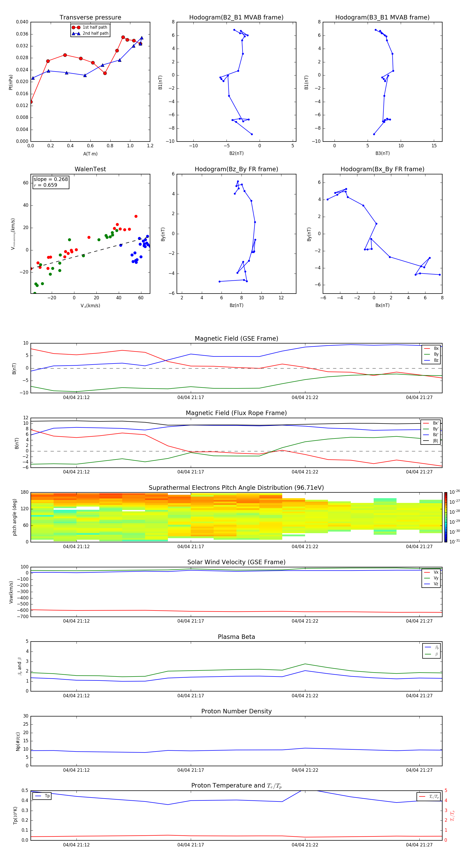The image size is (473, 868).
Task: Click the 'Magnetic Field (GSE Frame)' title
Action: (236, 339)
